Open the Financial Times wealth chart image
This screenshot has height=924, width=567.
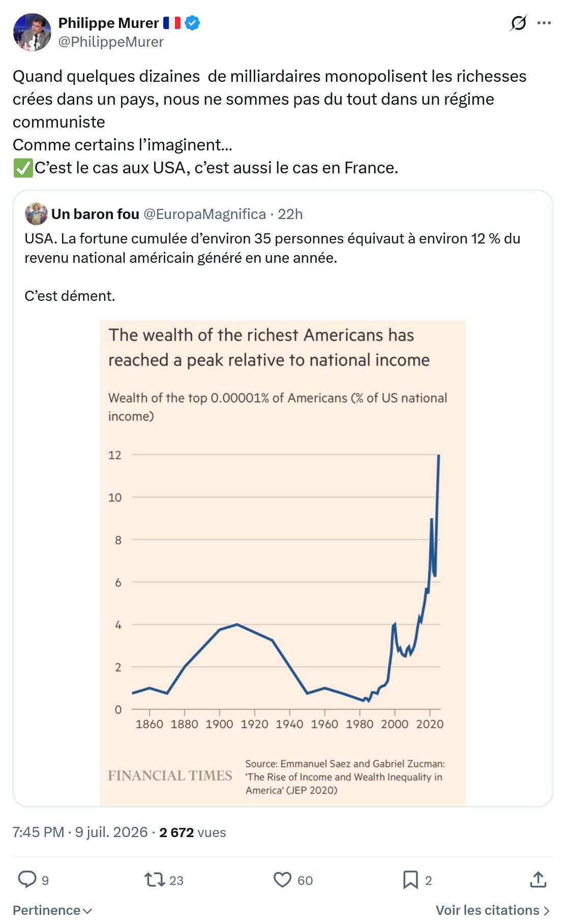pos(282,563)
